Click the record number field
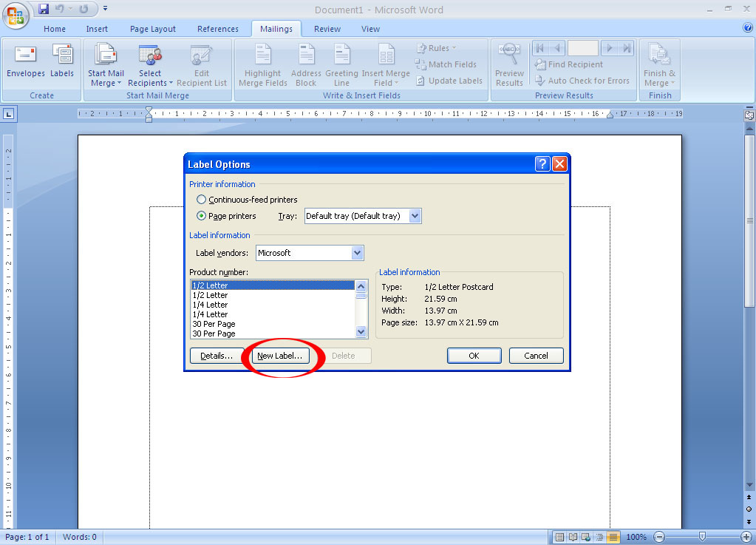This screenshot has width=756, height=545. coord(583,48)
